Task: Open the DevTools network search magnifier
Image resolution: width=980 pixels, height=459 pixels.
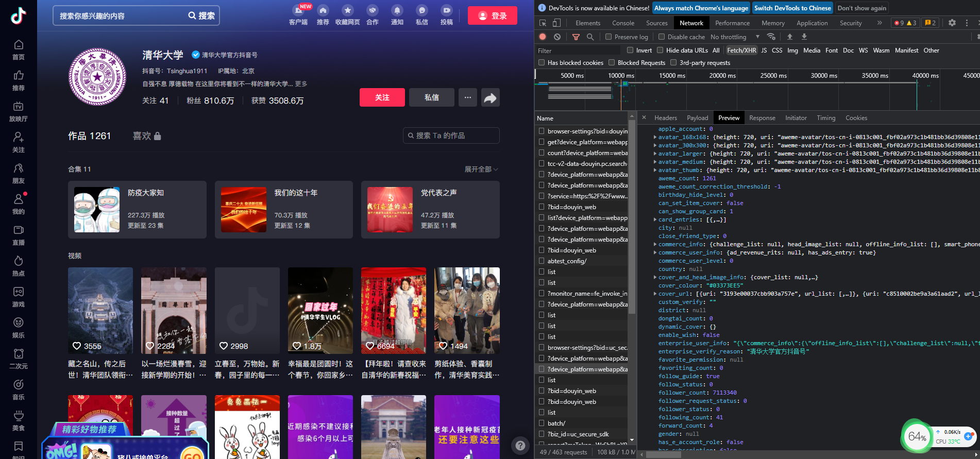Action: click(x=590, y=37)
